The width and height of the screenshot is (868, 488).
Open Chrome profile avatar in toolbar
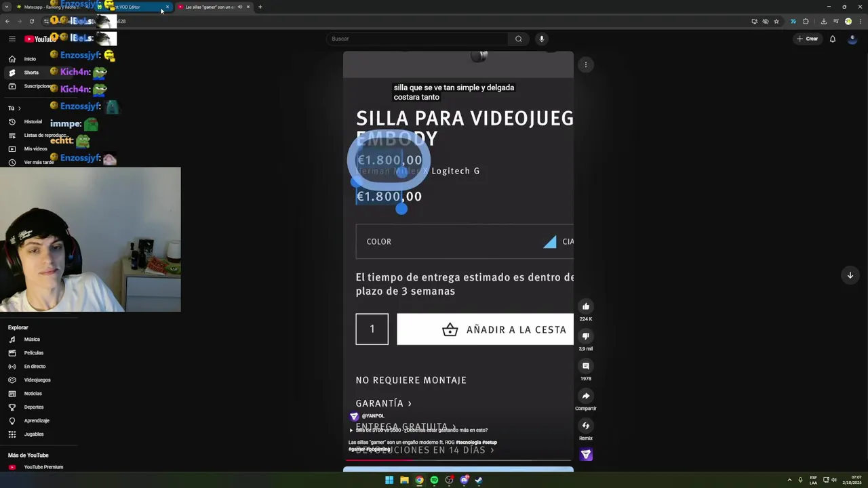pos(848,21)
